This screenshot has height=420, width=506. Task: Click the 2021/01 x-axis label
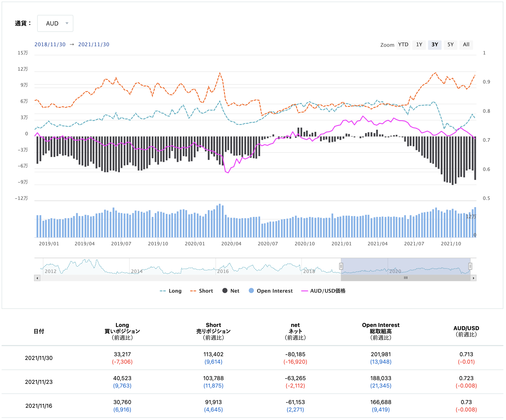coord(341,243)
